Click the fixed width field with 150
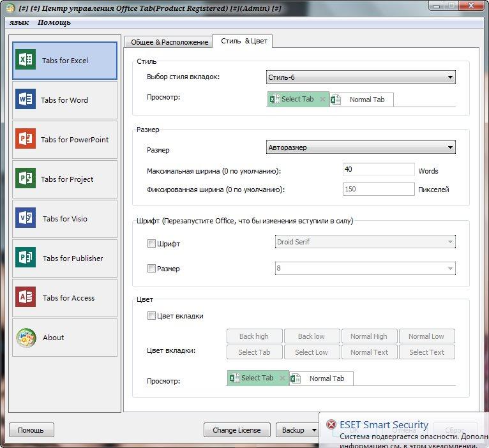The height and width of the screenshot is (448, 489). pos(379,189)
